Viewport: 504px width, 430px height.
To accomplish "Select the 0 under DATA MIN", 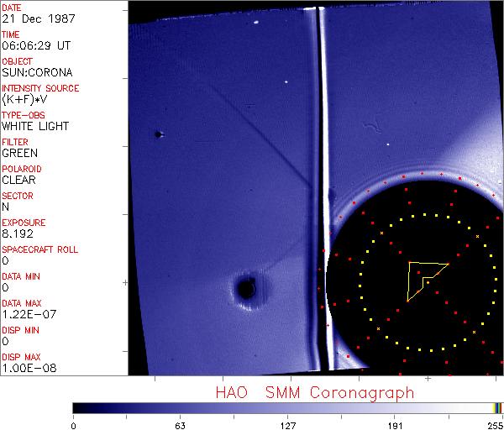I will [5, 287].
